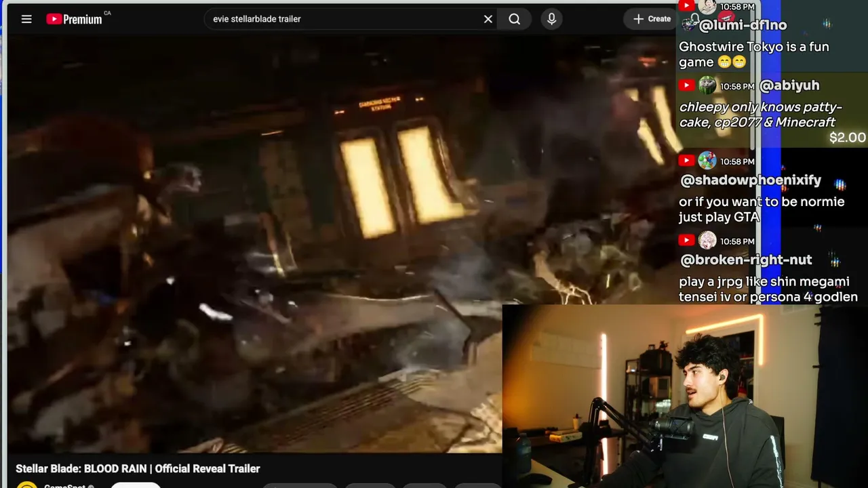Screen dimensions: 868x488
Task: Click the streamer webcam overlay
Action: 685,396
